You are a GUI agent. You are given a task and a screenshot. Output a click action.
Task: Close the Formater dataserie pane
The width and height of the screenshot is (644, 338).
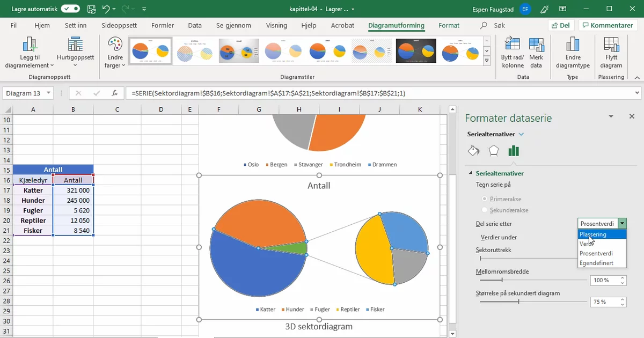632,116
